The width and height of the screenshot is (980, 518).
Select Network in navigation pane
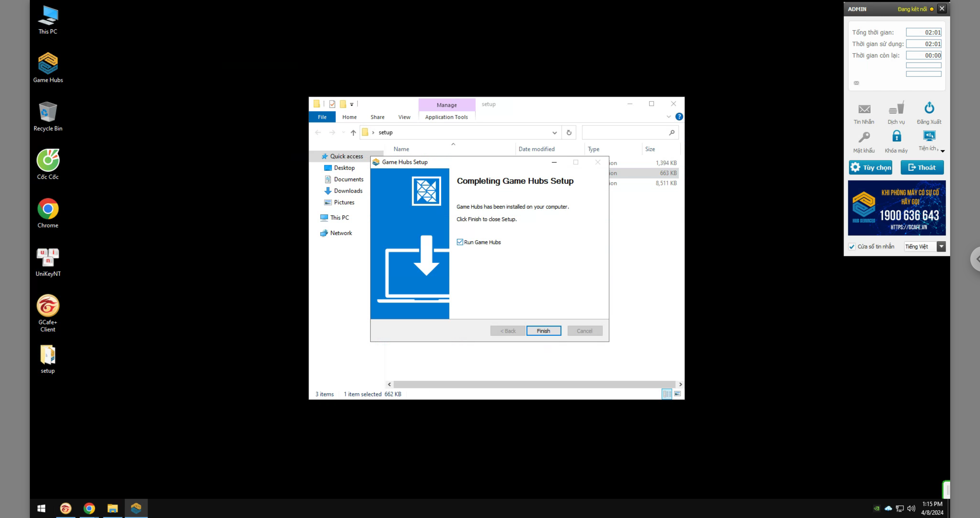[x=336, y=233]
